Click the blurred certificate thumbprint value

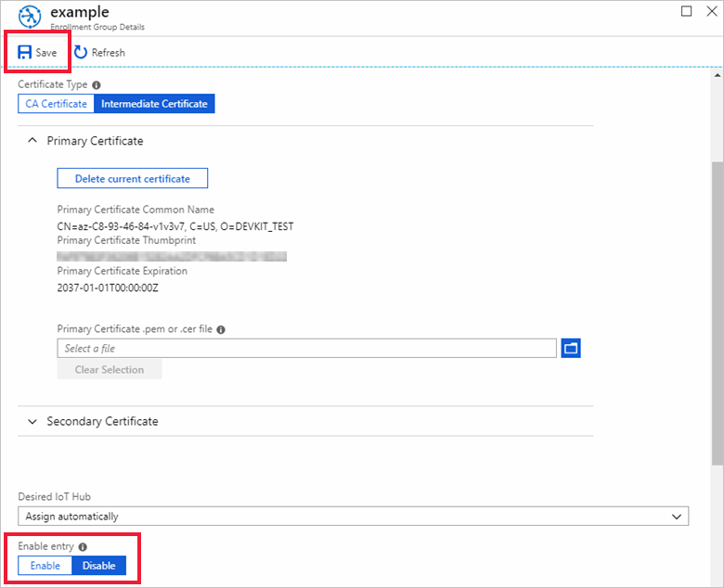click(172, 256)
